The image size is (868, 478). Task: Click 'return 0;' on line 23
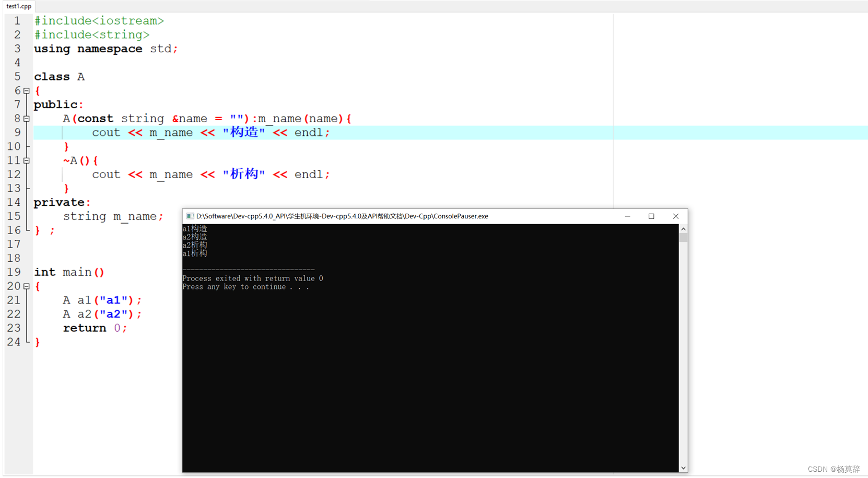(x=95, y=328)
